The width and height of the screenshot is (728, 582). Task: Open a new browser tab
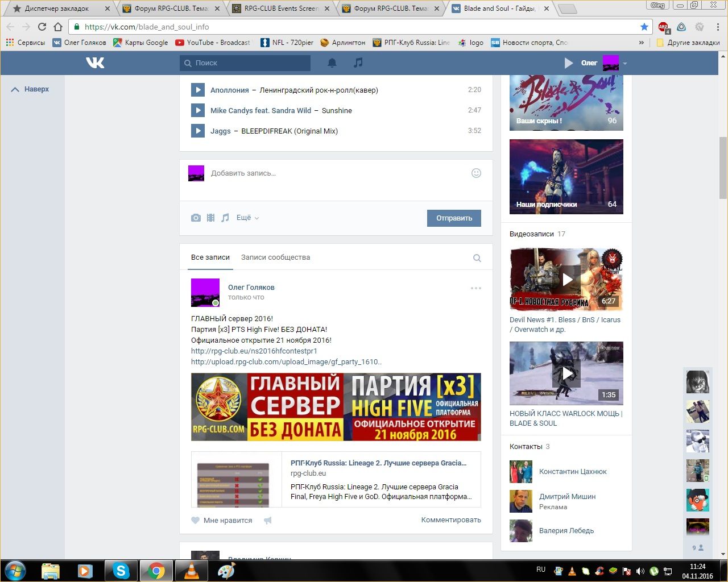click(x=567, y=9)
